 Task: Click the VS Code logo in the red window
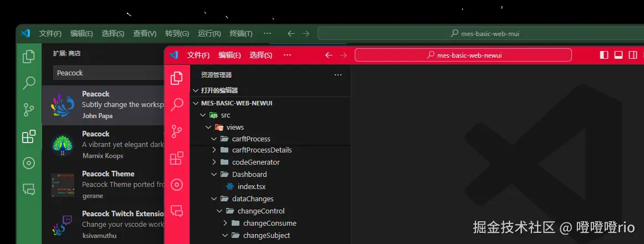[x=173, y=55]
